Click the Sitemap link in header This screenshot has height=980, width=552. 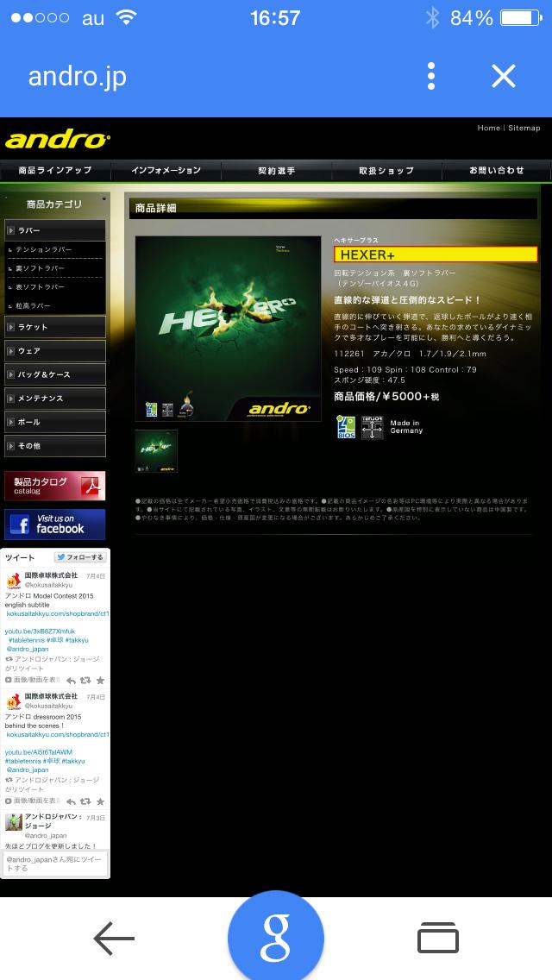(x=524, y=128)
